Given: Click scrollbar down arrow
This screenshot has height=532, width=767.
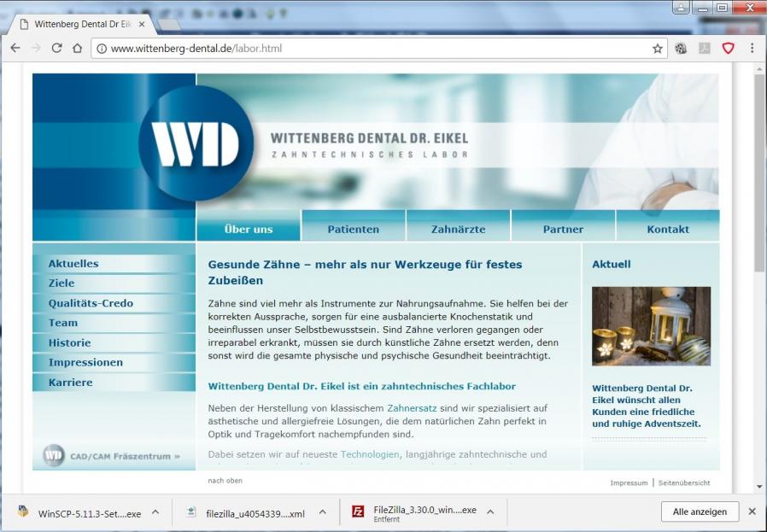Looking at the screenshot, I should (x=759, y=487).
